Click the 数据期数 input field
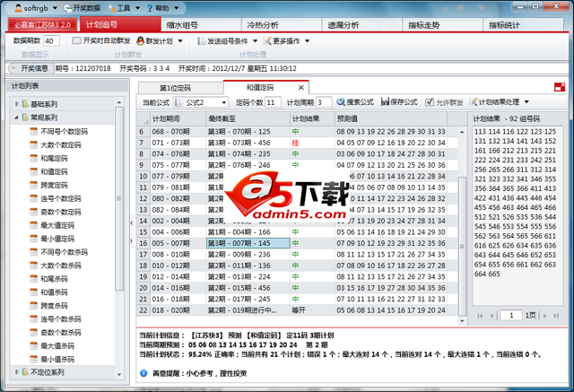 tap(51, 41)
